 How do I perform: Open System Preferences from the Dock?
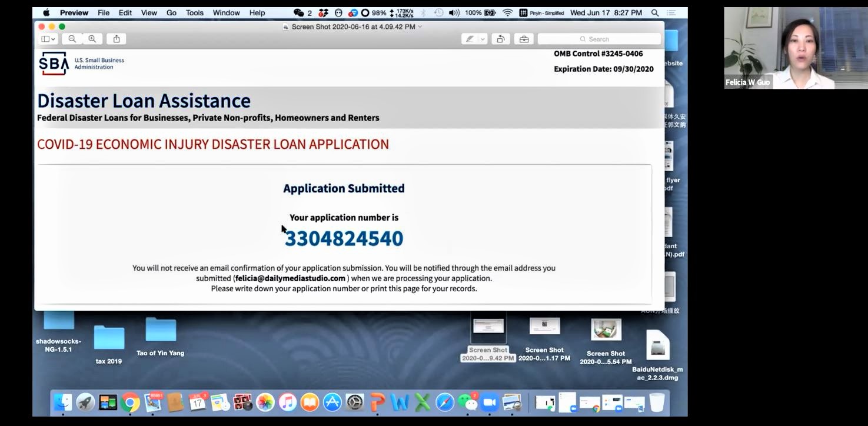pyautogui.click(x=355, y=402)
